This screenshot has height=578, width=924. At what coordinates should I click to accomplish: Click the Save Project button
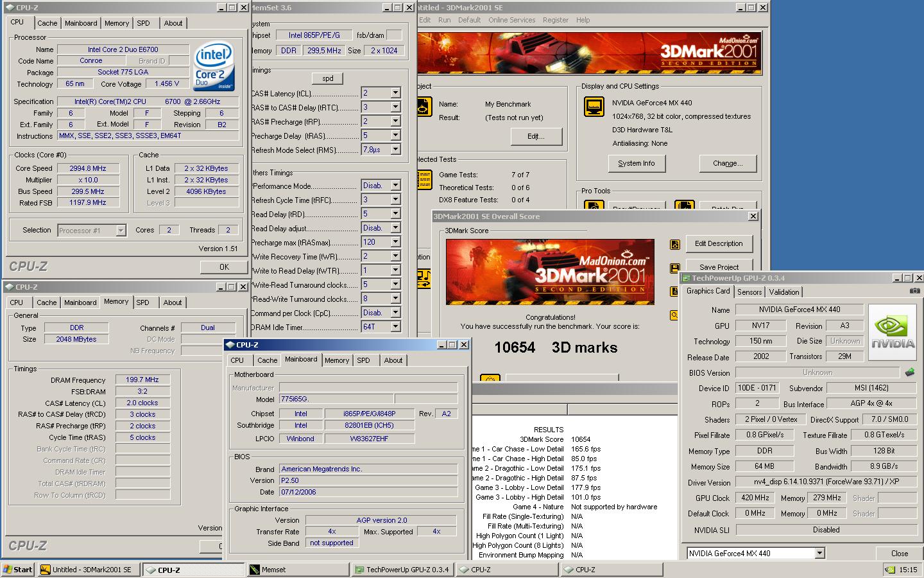719,266
